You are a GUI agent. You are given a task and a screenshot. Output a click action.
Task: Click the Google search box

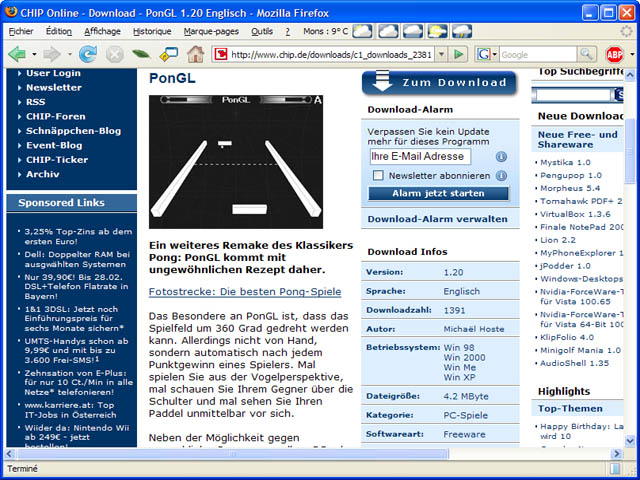click(x=538, y=54)
